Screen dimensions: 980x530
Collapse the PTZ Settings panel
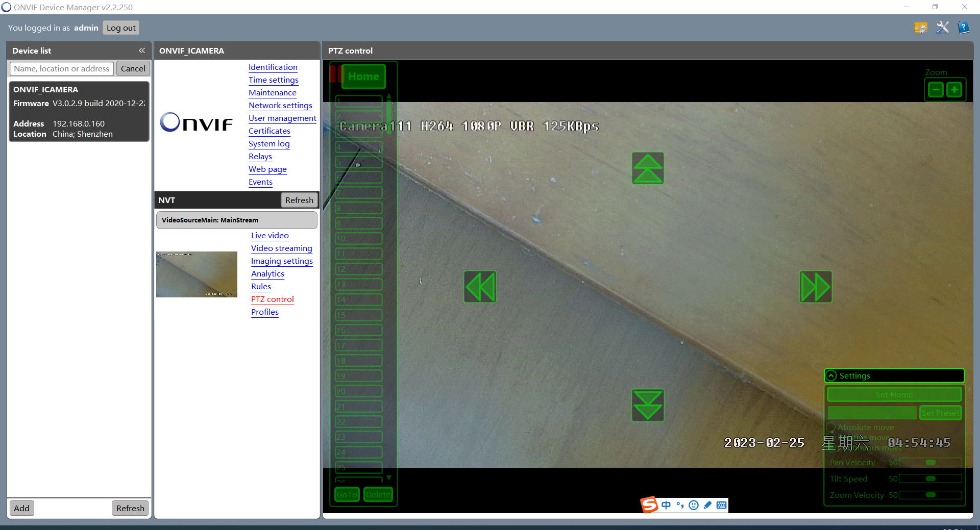click(x=831, y=376)
